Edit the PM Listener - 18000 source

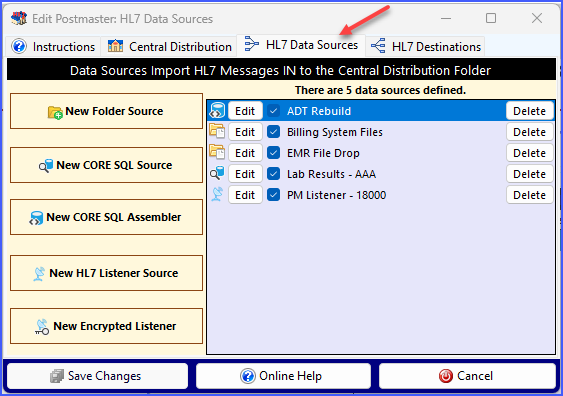pyautogui.click(x=245, y=195)
